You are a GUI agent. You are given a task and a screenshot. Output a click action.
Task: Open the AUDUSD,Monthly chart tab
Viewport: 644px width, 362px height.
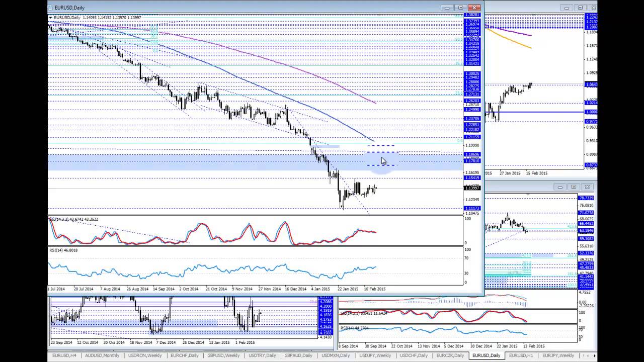pyautogui.click(x=102, y=355)
